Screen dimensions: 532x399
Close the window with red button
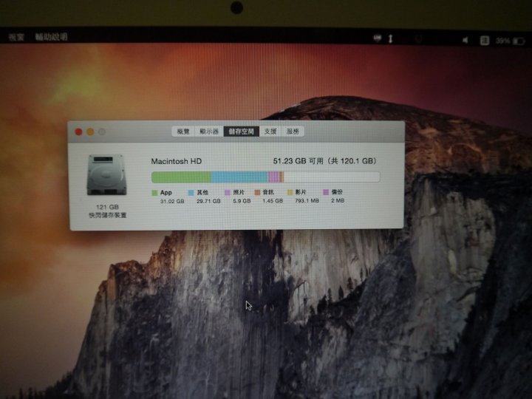pos(79,132)
